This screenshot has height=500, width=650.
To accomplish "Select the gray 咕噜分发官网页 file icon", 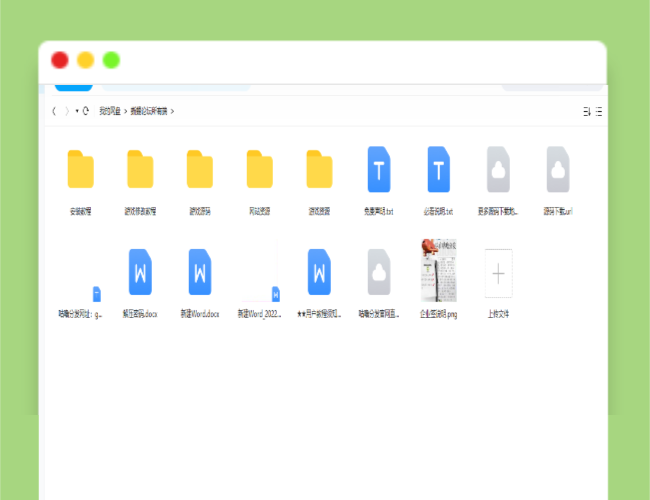I will click(379, 272).
